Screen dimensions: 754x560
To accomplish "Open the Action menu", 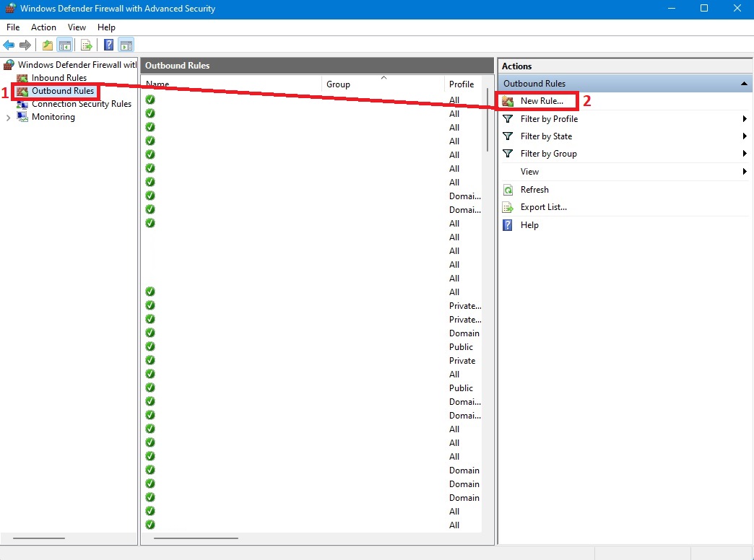I will click(43, 27).
